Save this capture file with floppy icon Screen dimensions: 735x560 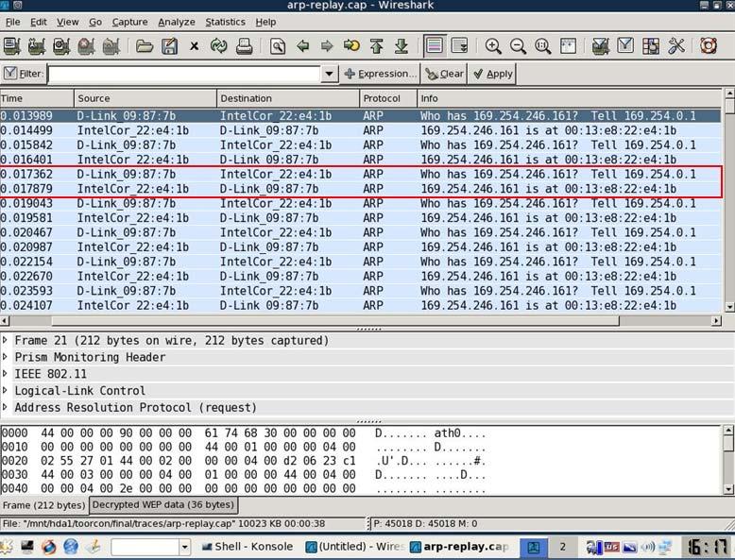pyautogui.click(x=169, y=46)
